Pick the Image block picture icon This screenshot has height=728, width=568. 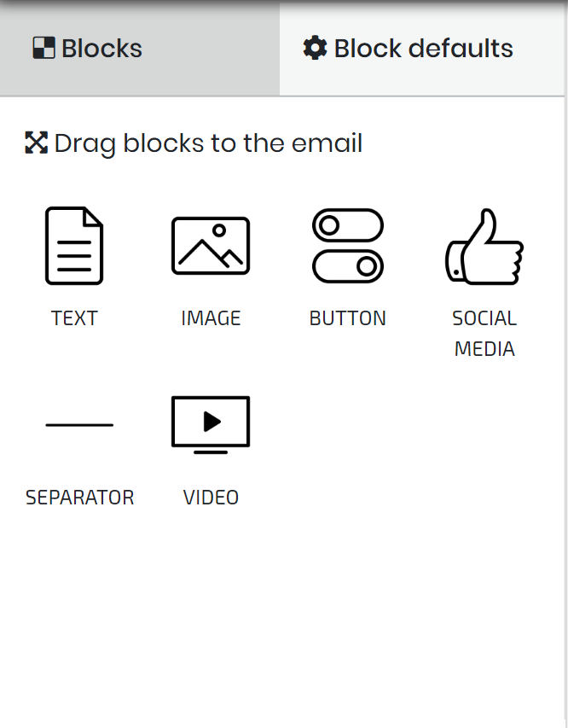[x=211, y=246]
